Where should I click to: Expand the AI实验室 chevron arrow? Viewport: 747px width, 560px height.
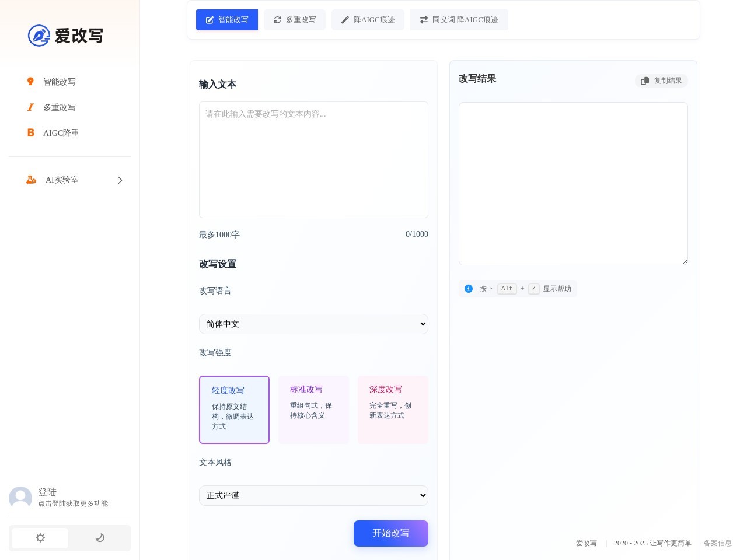[x=120, y=180]
